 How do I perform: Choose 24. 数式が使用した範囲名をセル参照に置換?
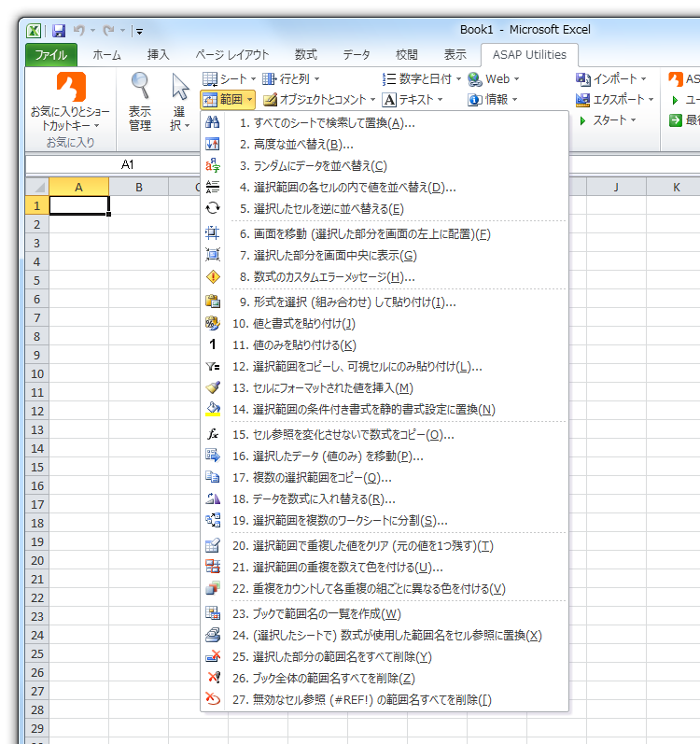pos(385,635)
